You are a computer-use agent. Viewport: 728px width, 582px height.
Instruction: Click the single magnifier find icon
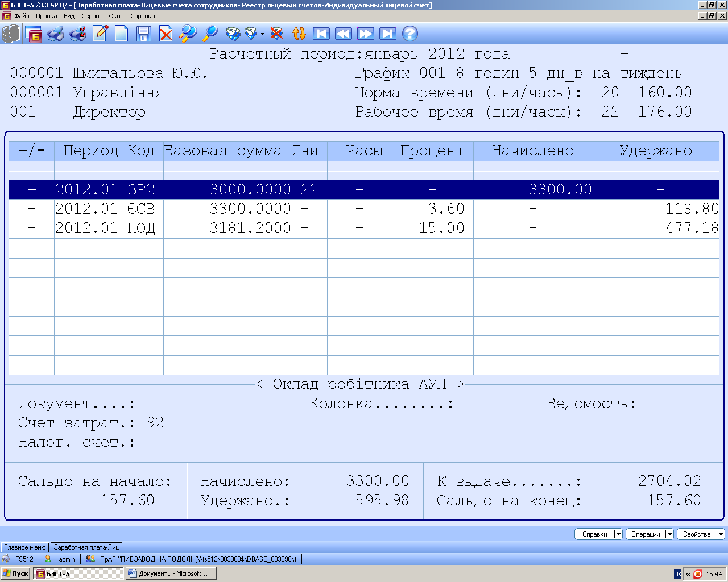(210, 34)
